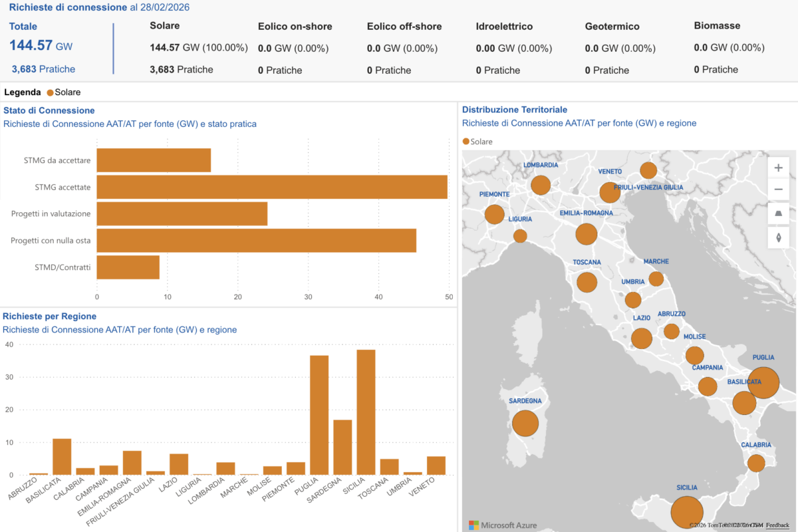Filter by Eolico on-shore source header
798x532 pixels.
(295, 27)
